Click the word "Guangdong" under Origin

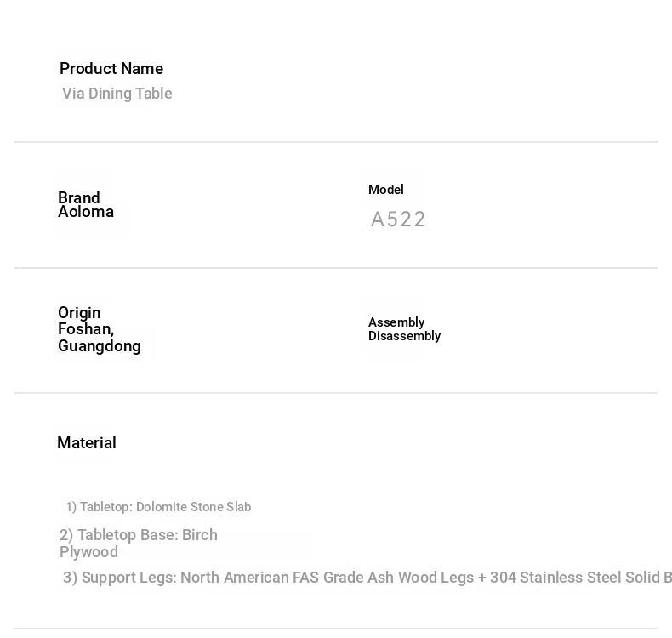100,346
